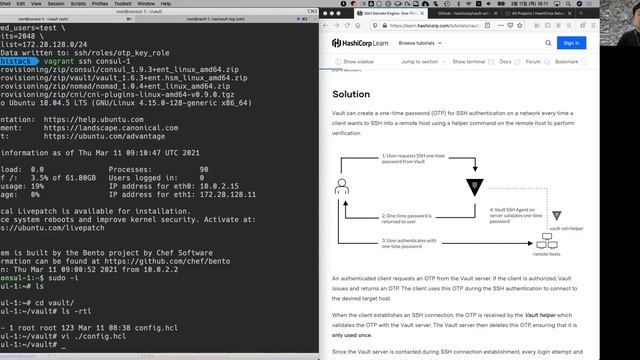Image resolution: width=640 pixels, height=360 pixels.
Task: Save page to Pocket
Action: tap(510, 25)
